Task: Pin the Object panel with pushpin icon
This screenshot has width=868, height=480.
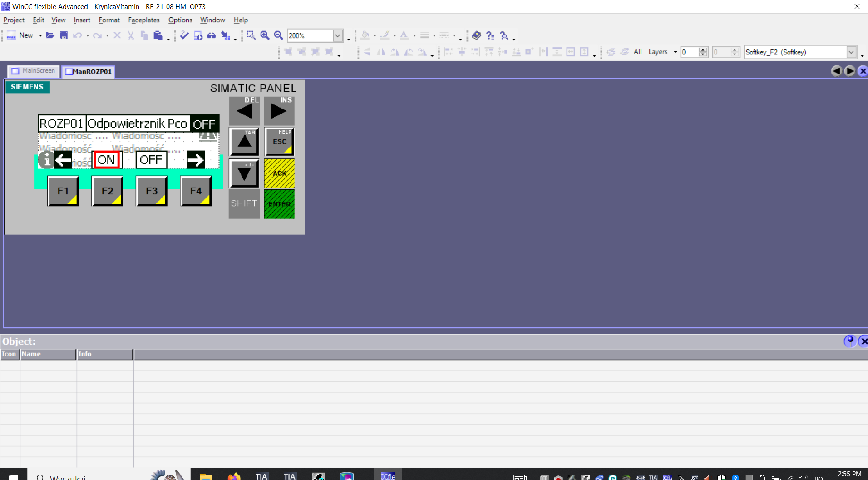Action: tap(850, 341)
